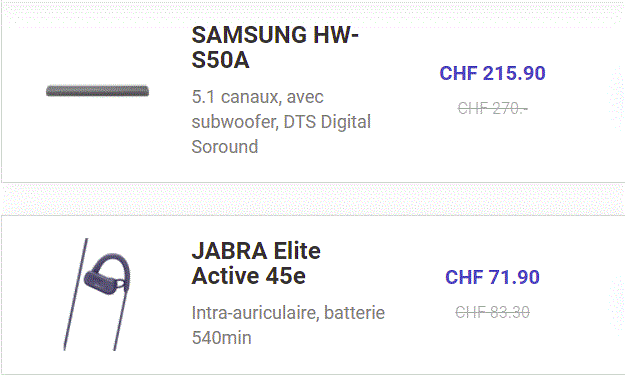The width and height of the screenshot is (625, 375).
Task: Select the discounted price CHF 71.90
Action: pos(492,277)
